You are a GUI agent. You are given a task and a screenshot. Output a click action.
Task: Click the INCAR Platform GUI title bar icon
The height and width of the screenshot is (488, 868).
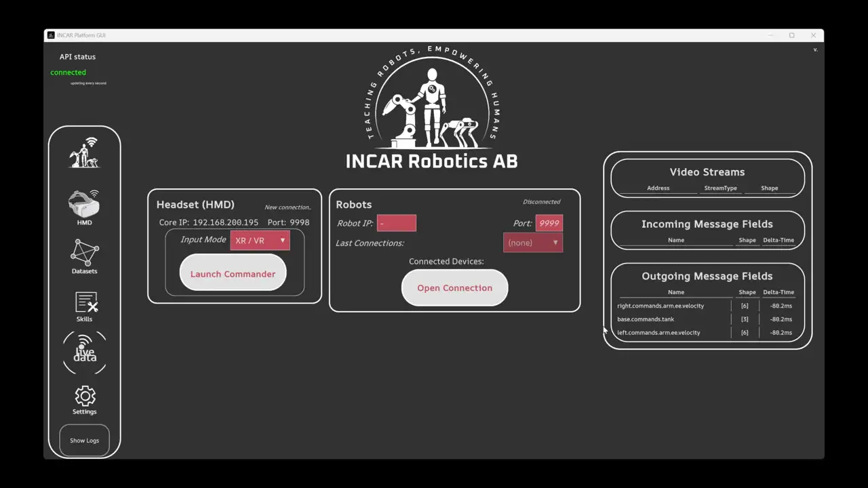point(51,35)
